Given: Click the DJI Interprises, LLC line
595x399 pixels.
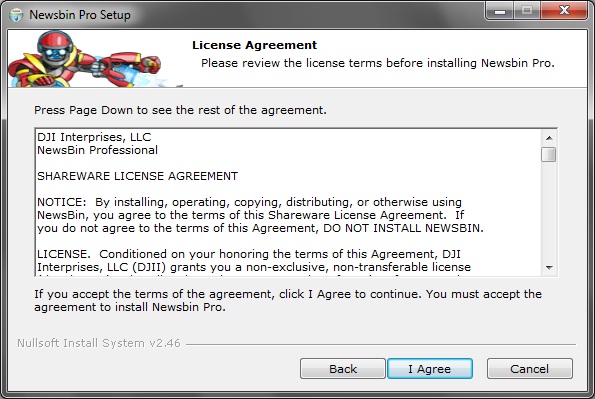Looking at the screenshot, I should coord(94,137).
